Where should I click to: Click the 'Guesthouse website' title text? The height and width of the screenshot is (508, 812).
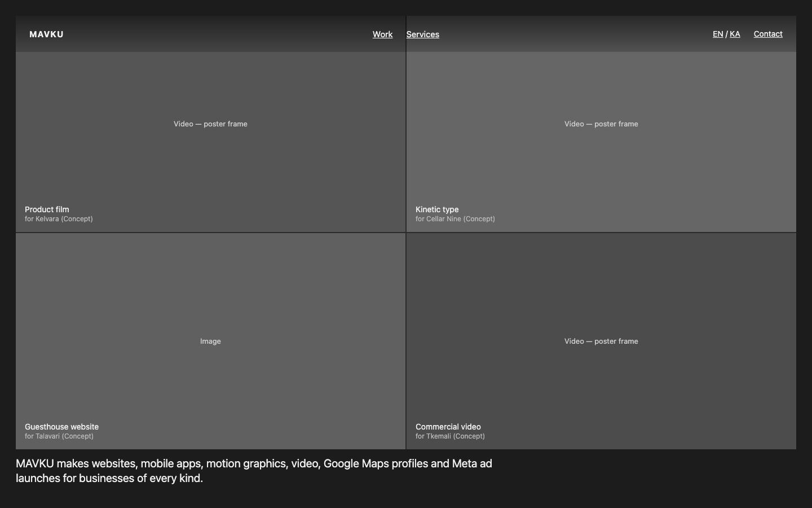tap(61, 427)
